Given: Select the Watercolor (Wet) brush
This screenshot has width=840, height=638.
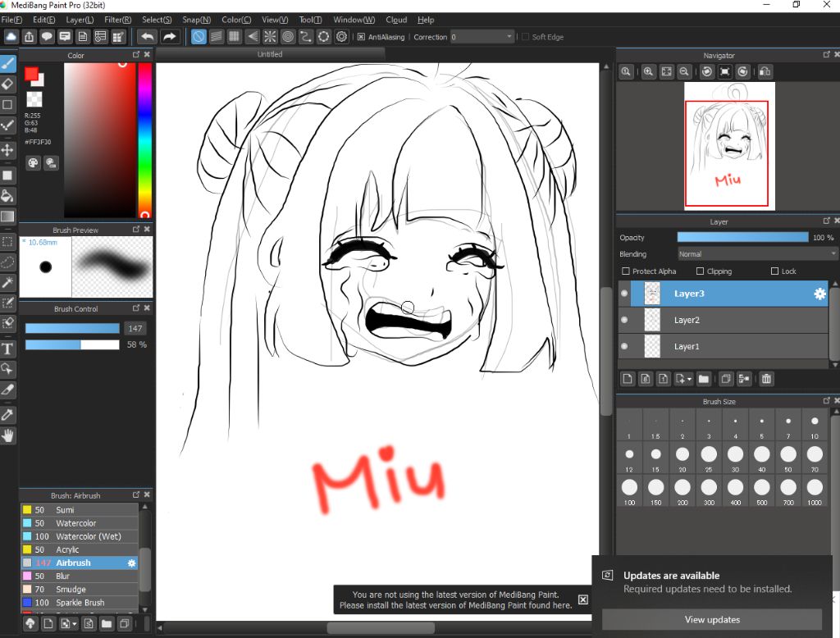Looking at the screenshot, I should pyautogui.click(x=80, y=536).
